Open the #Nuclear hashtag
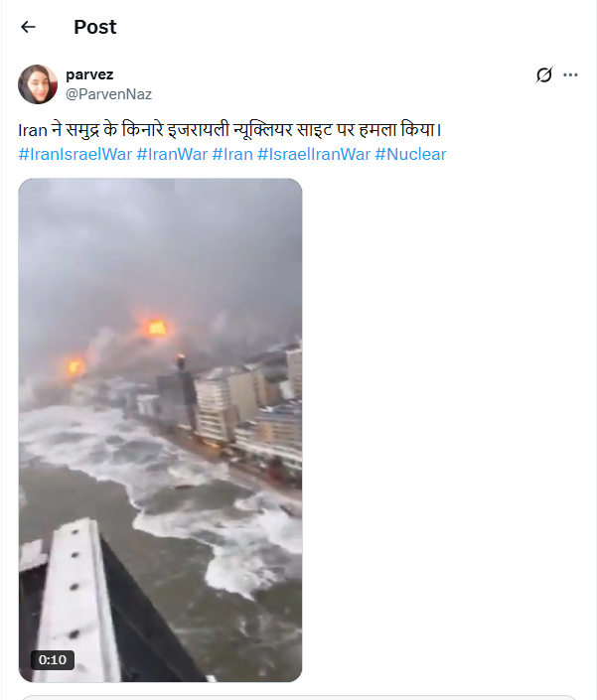The width and height of the screenshot is (597, 700). 410,154
